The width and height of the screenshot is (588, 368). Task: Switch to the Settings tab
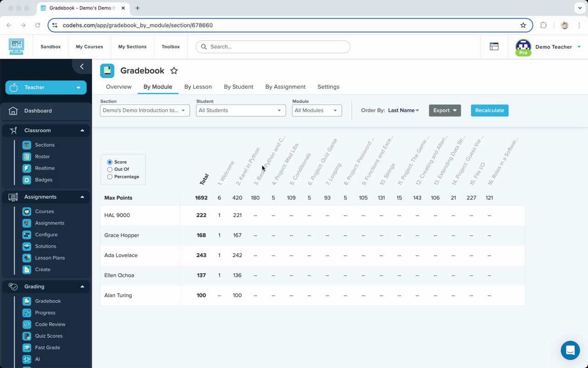coord(328,86)
